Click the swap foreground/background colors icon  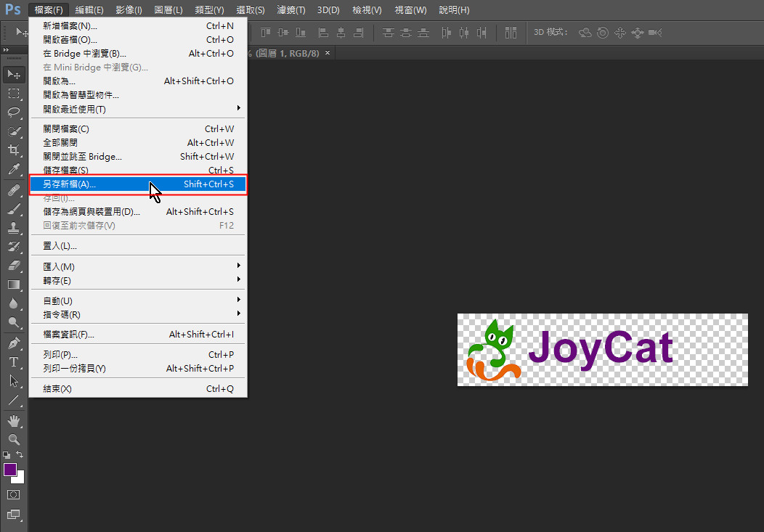point(20,454)
